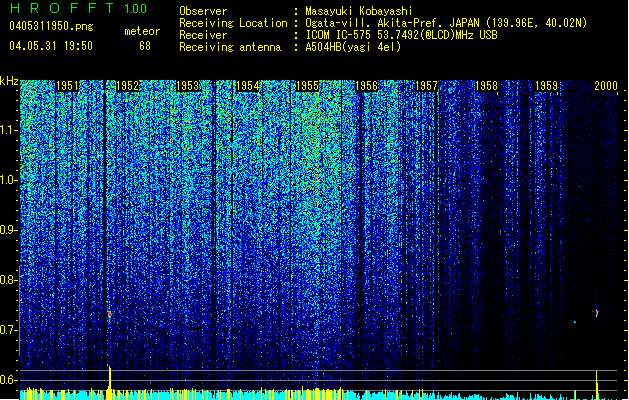Click the 1951 time marker
This screenshot has width=629, height=400.
pyautogui.click(x=67, y=86)
